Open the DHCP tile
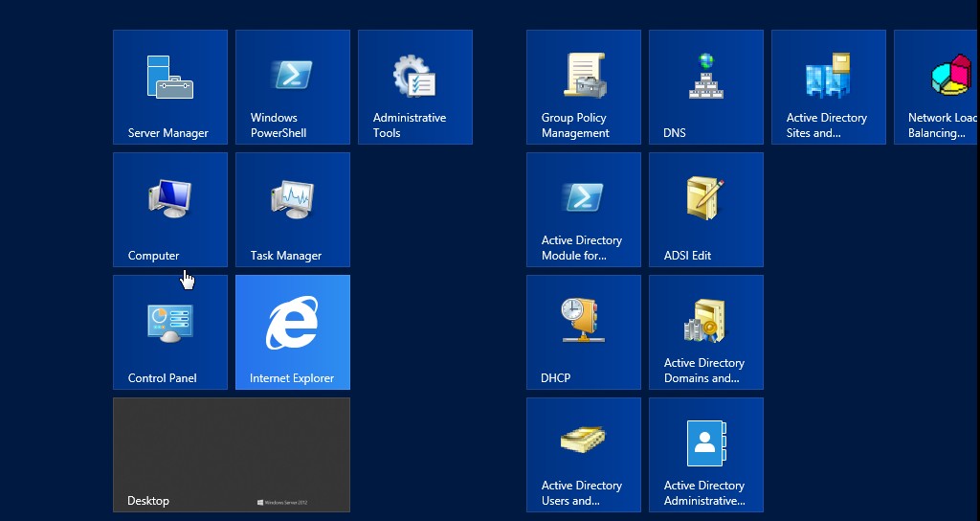This screenshot has height=521, width=980. (584, 332)
